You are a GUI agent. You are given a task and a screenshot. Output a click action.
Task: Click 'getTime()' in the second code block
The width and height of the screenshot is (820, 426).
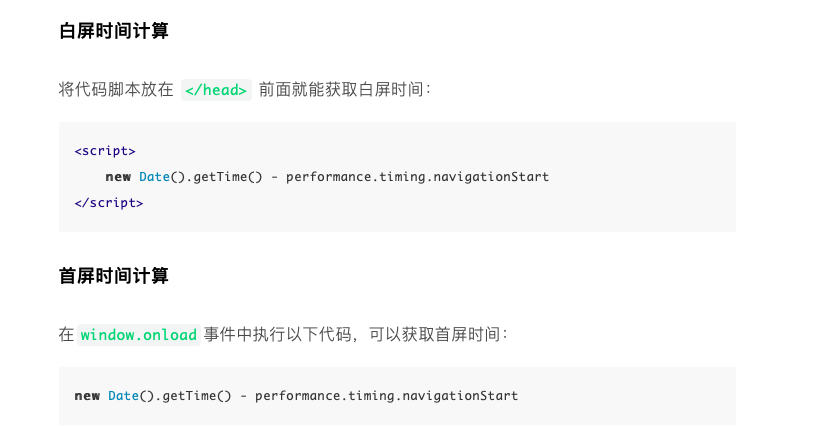pos(197,396)
